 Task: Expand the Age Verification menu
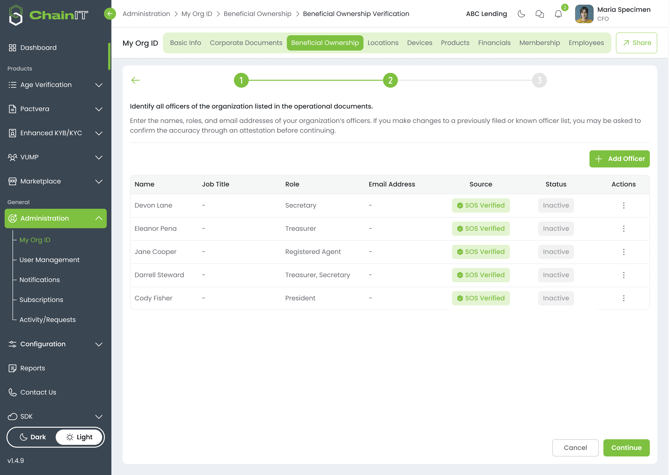tap(55, 85)
